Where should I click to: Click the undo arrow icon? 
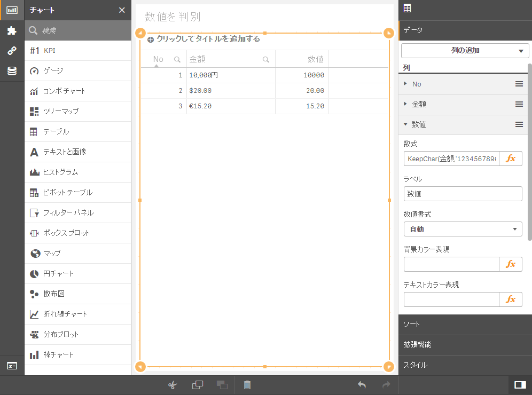point(362,385)
